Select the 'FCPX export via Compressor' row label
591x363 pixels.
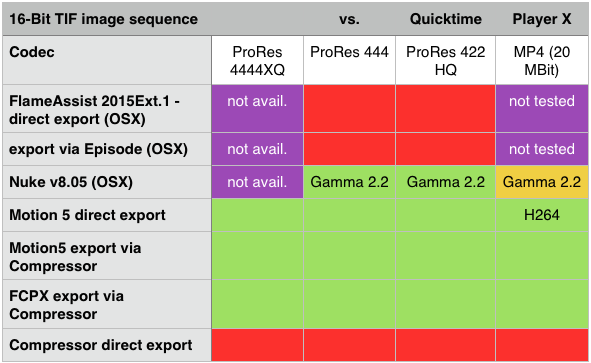pyautogui.click(x=107, y=304)
